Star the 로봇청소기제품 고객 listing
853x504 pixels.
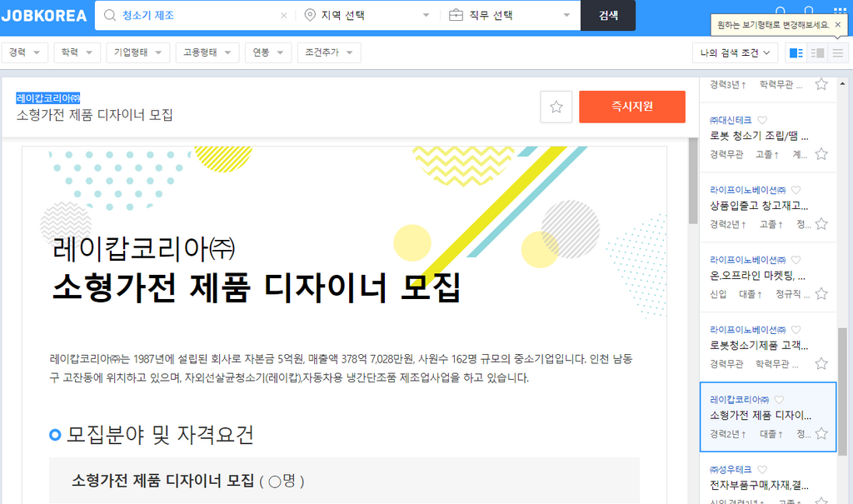[x=821, y=363]
